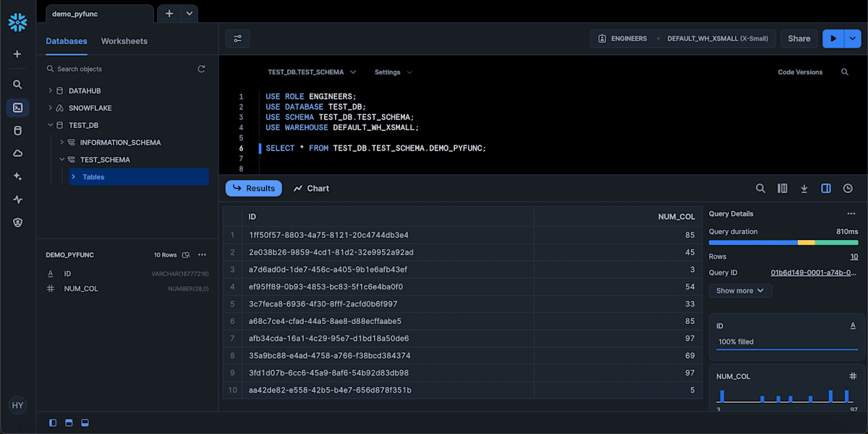Toggle the left sidebar panel layout
Image resolution: width=868 pixels, height=434 pixels.
coord(53,422)
